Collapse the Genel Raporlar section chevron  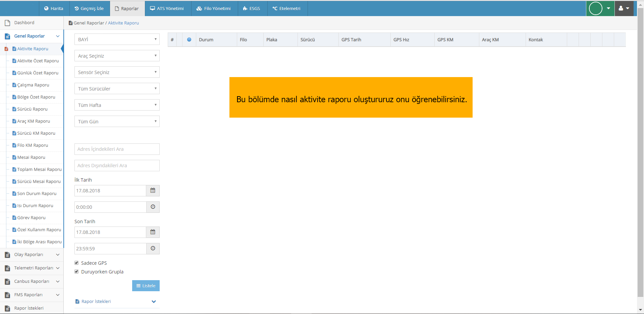pos(58,36)
